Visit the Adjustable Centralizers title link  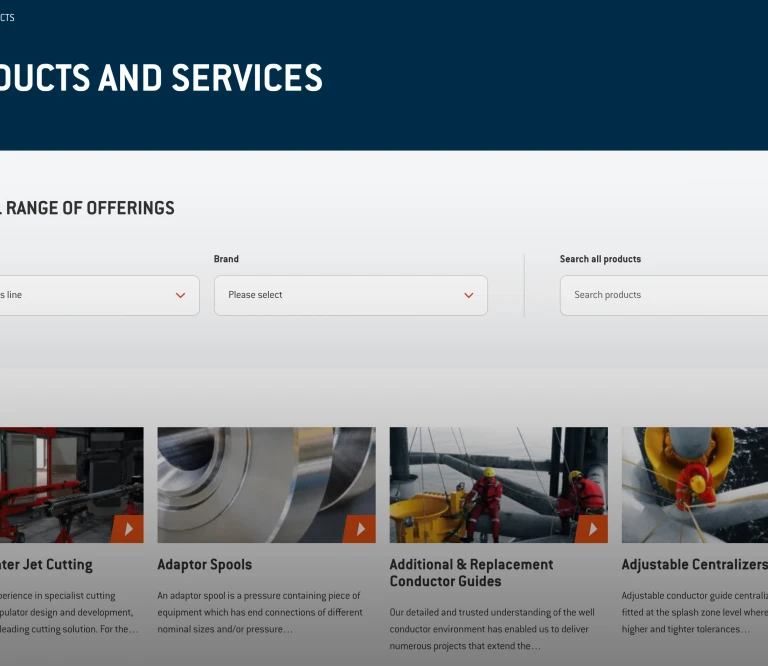[694, 565]
